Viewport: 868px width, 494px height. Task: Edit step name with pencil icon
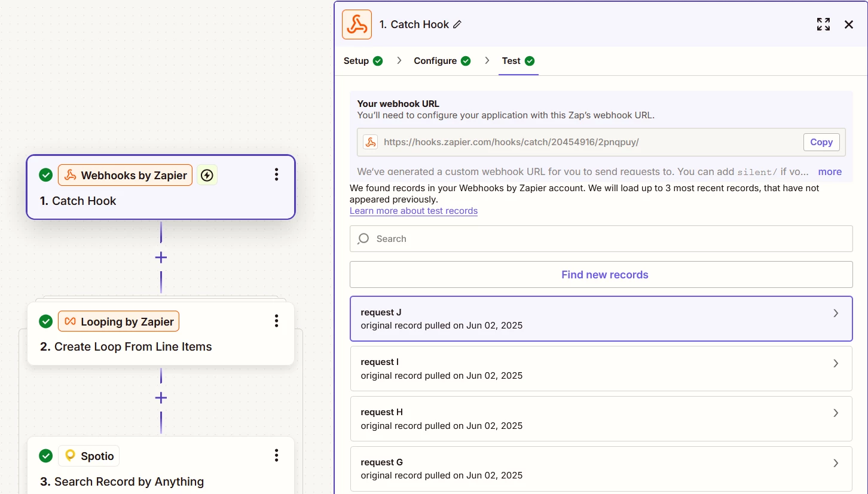[457, 24]
